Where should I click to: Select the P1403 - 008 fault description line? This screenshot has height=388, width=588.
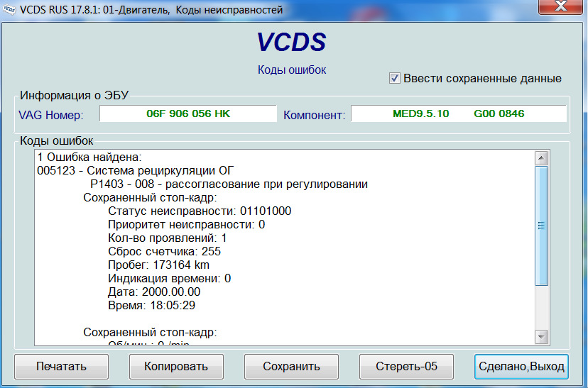(229, 184)
